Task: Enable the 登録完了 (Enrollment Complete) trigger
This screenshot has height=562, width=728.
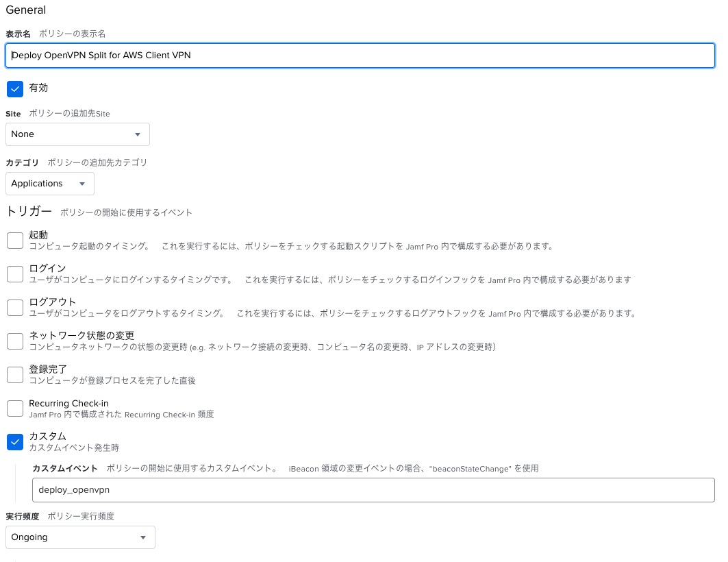Action: 15,374
